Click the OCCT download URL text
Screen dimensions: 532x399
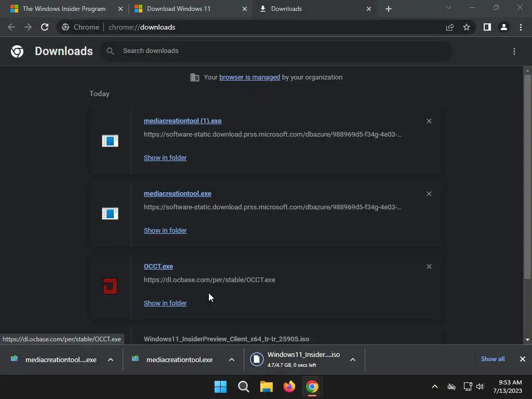pyautogui.click(x=209, y=280)
